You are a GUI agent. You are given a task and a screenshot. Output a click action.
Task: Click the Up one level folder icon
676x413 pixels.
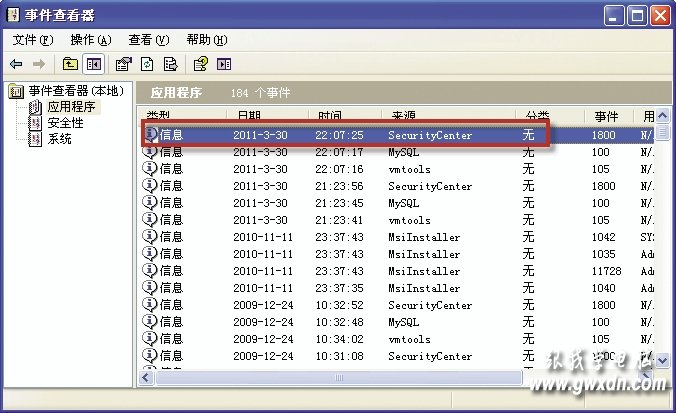(x=69, y=65)
